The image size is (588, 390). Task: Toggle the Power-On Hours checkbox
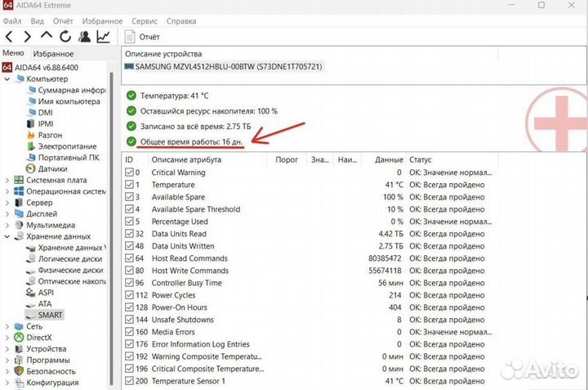129,307
